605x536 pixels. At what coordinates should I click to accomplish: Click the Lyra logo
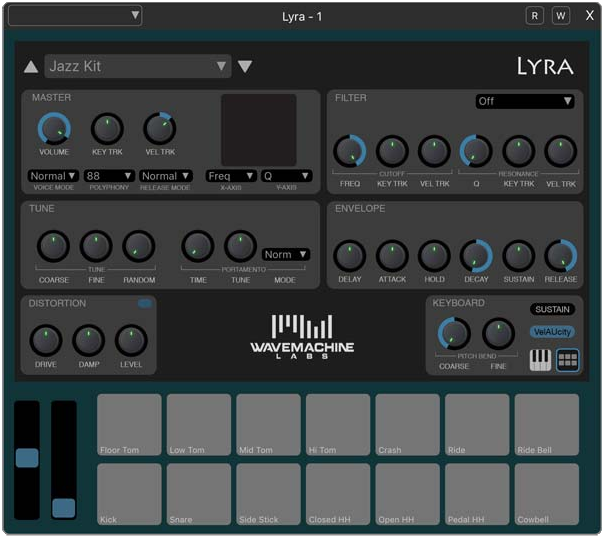545,66
